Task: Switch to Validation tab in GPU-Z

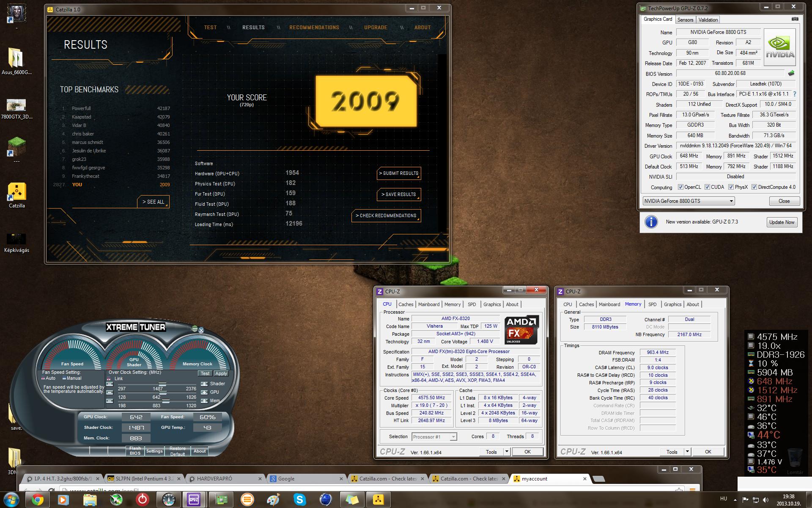Action: pyautogui.click(x=708, y=20)
